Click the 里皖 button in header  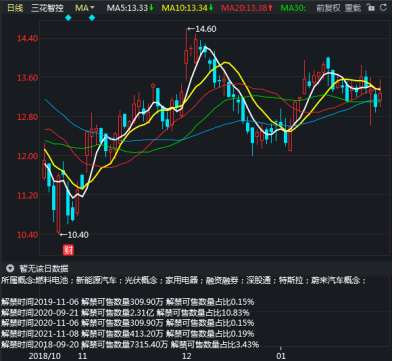coord(353,8)
